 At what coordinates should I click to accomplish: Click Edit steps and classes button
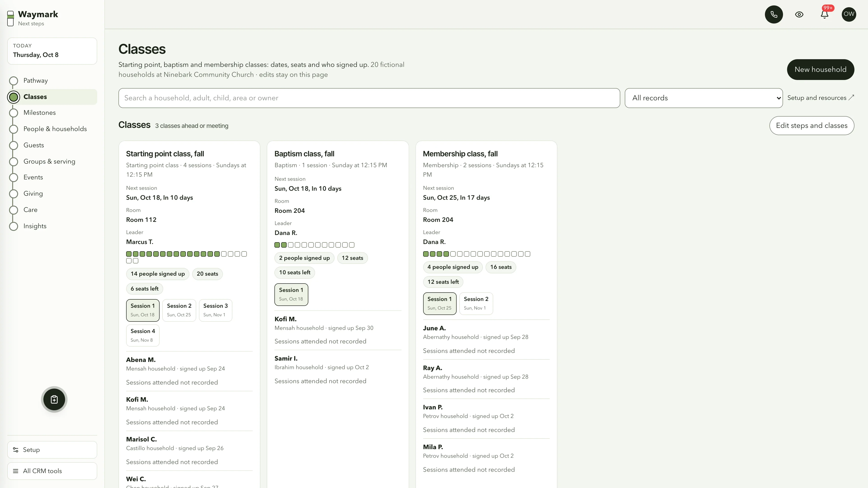pyautogui.click(x=811, y=126)
